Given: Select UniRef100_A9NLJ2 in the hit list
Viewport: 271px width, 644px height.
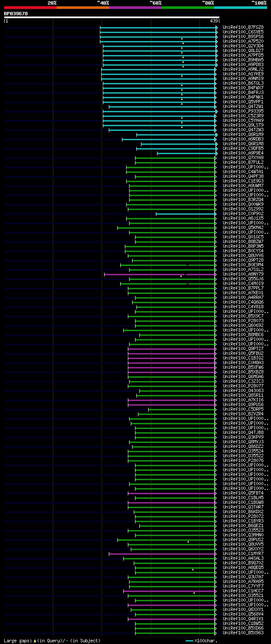Looking at the screenshot, I should 243,69.
